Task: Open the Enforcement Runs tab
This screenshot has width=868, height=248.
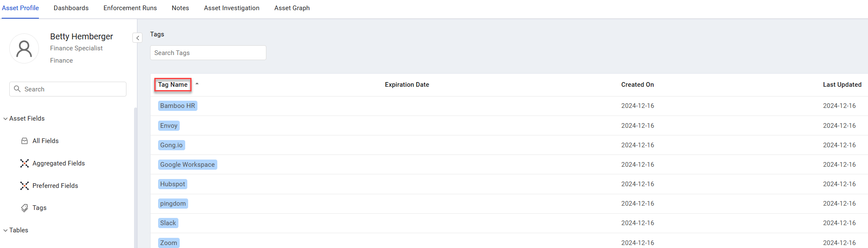Action: click(x=130, y=8)
